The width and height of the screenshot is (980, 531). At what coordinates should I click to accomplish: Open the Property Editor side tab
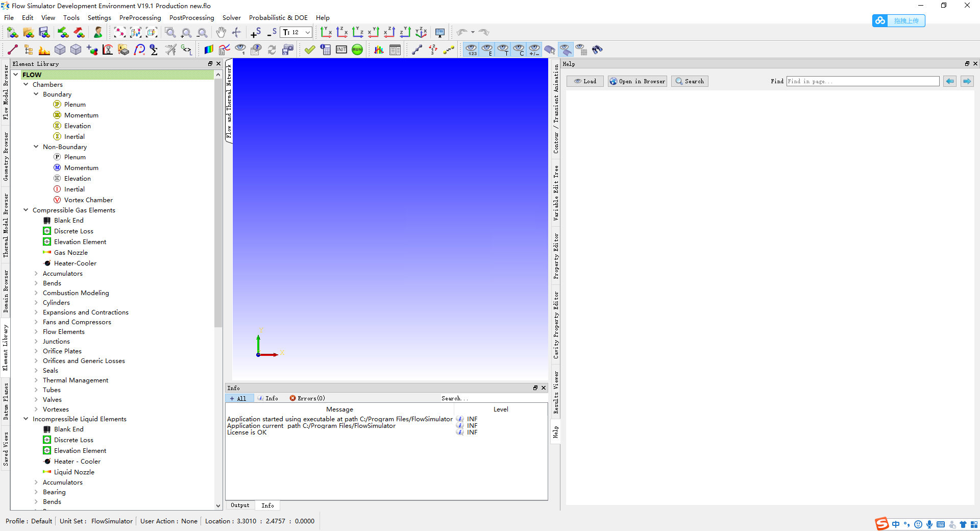556,256
